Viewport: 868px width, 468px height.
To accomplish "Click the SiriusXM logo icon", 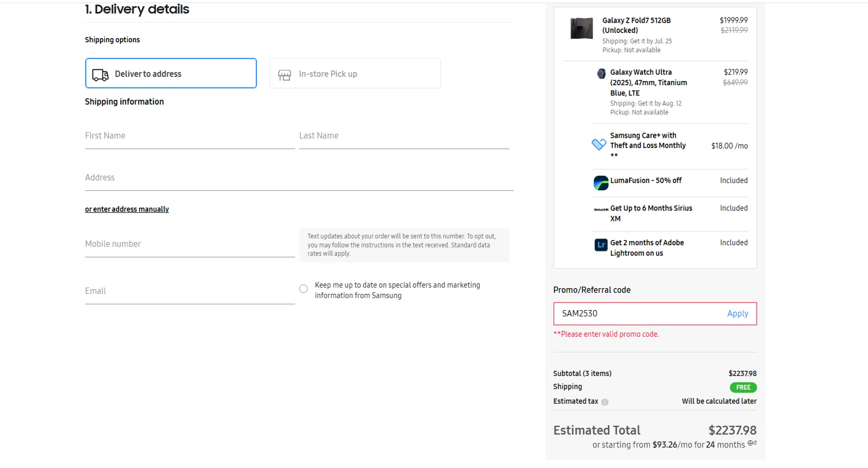I will click(x=601, y=209).
